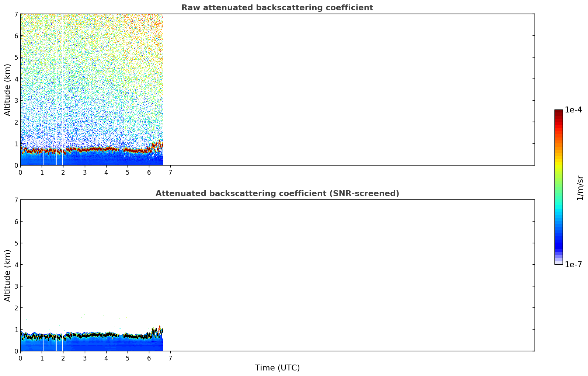The image size is (588, 376).
Task: Click the '1/m/sr' colorbar unit label
Action: 580,188
